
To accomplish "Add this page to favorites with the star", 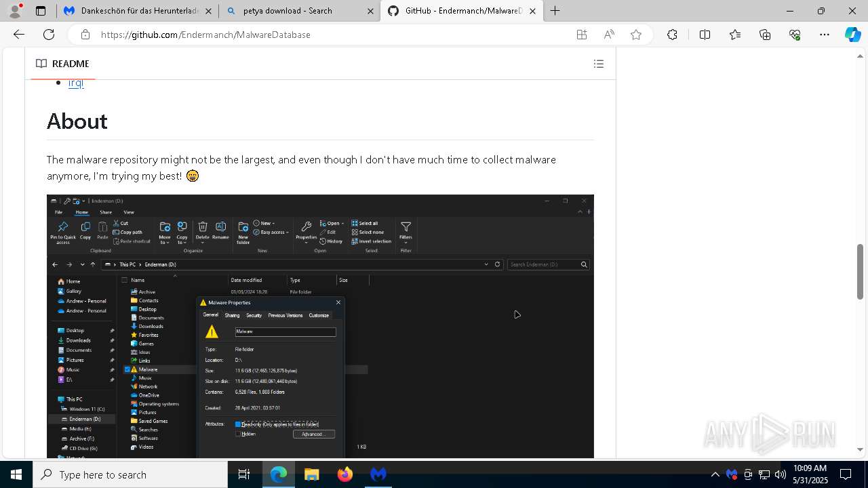I will [x=636, y=35].
